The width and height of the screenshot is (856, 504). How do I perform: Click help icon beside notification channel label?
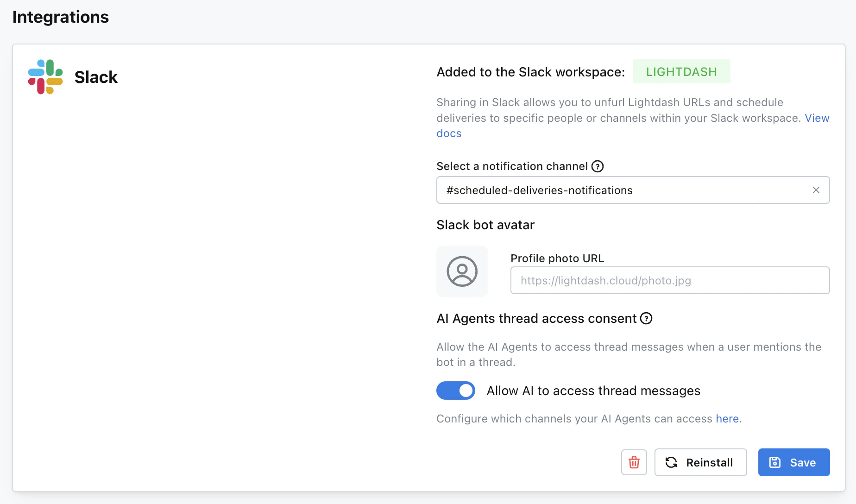598,166
